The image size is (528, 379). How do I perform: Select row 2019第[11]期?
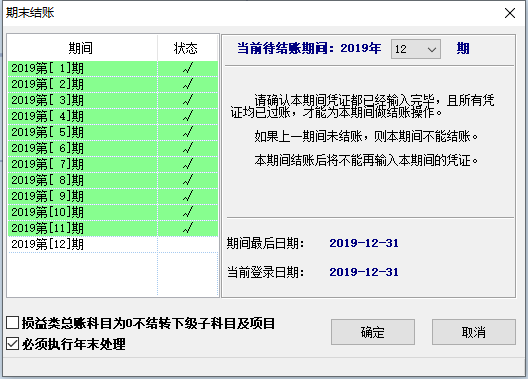coord(113,228)
